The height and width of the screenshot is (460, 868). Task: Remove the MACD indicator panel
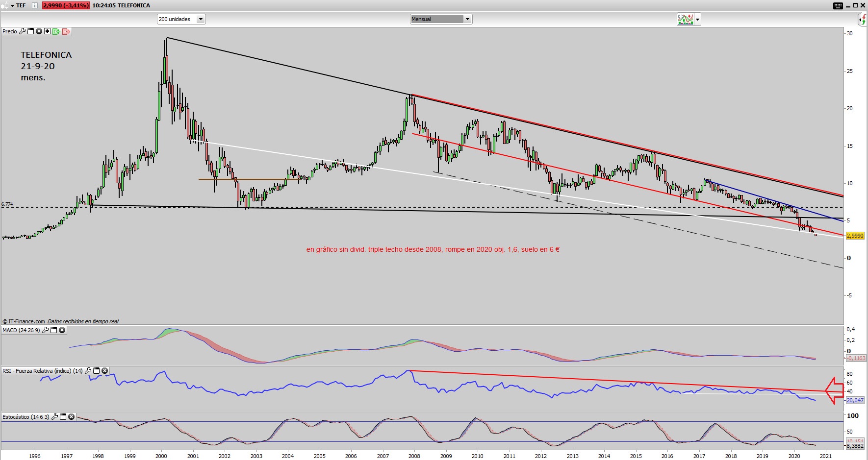pos(62,330)
